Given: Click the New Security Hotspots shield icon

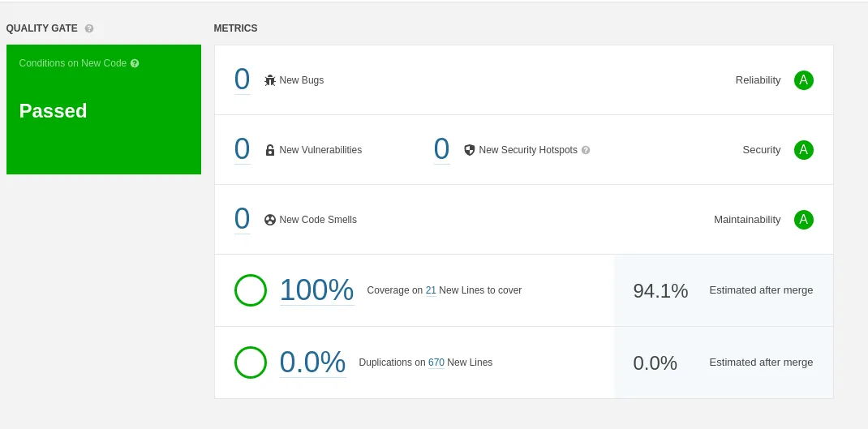Looking at the screenshot, I should tap(469, 150).
